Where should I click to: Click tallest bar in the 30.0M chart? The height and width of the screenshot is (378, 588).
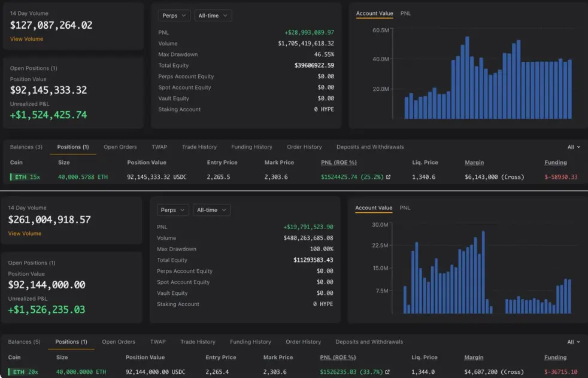483,272
